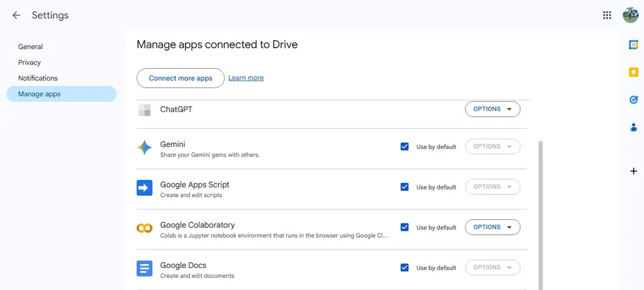Screen dimensions: 644x290
Task: Click the ChatGPT app name
Action: coord(176,110)
